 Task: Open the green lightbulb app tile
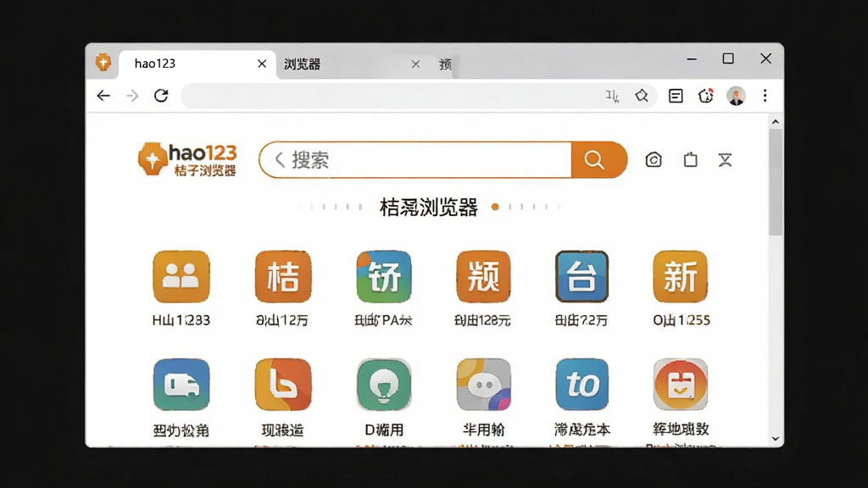pos(384,385)
